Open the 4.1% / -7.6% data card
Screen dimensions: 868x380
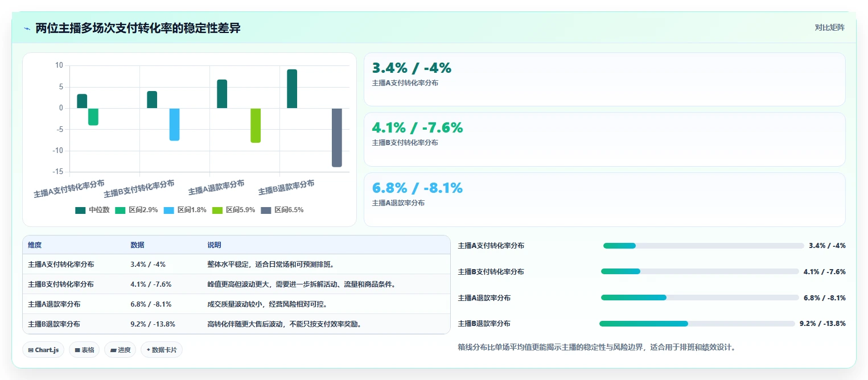604,139
